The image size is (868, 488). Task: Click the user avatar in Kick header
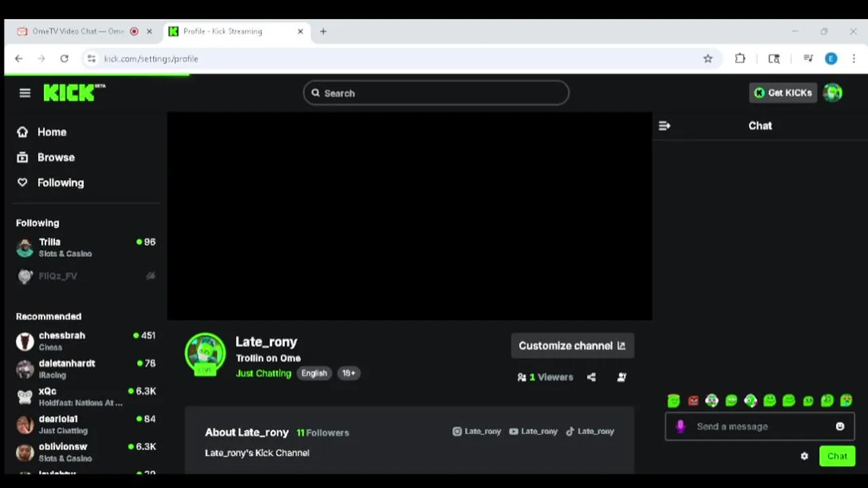(833, 93)
